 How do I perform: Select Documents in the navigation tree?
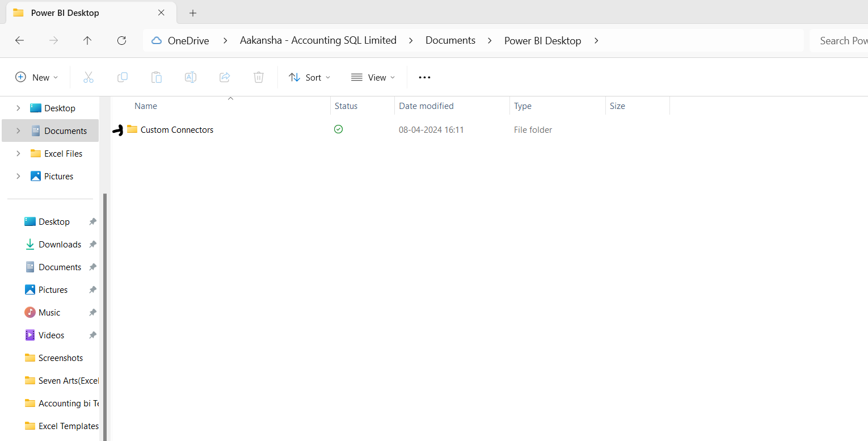[50, 131]
